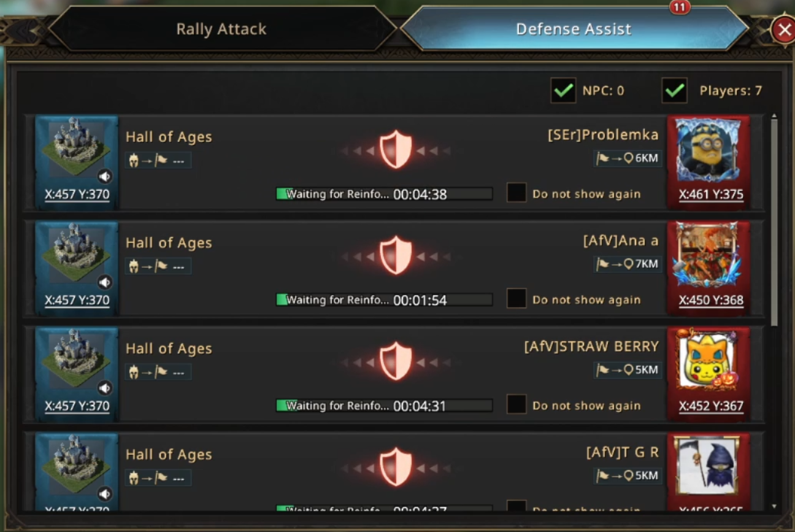
Task: Select the Defense Assist tab
Action: tap(574, 29)
